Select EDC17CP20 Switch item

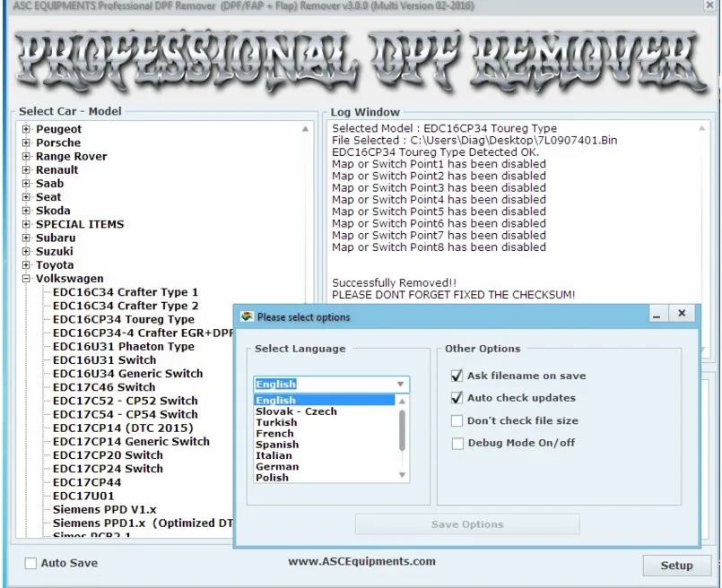(108, 455)
